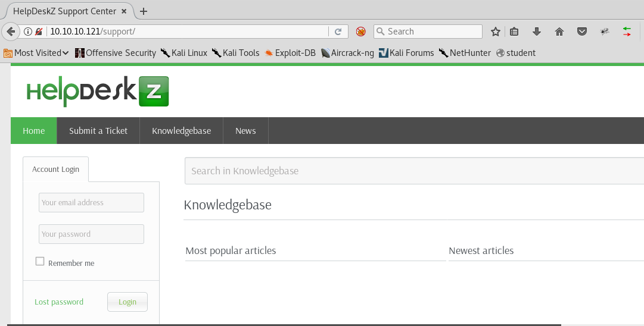Image resolution: width=644 pixels, height=326 pixels.
Task: Show bookmarks list icon next to star
Action: pos(514,32)
